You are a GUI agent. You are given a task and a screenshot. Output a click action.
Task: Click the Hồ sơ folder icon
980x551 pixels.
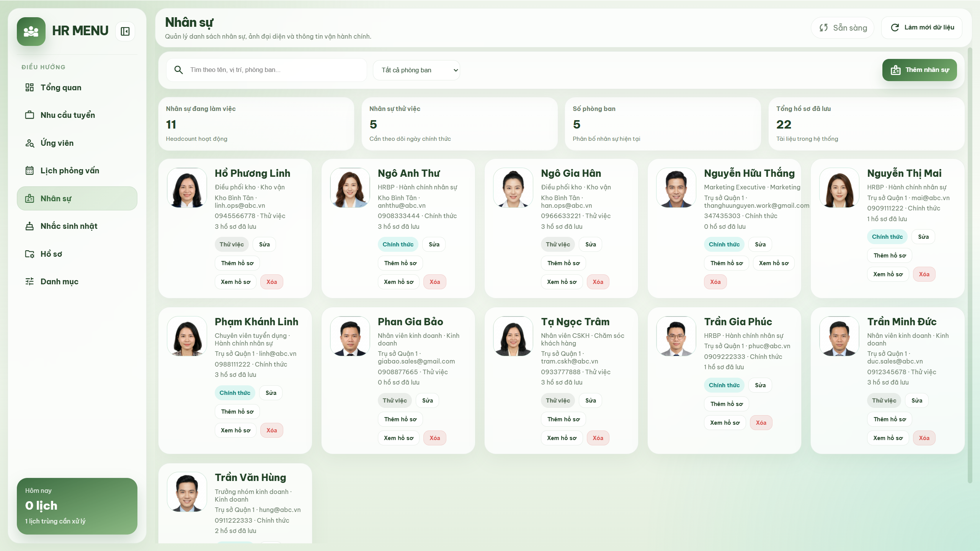click(30, 253)
